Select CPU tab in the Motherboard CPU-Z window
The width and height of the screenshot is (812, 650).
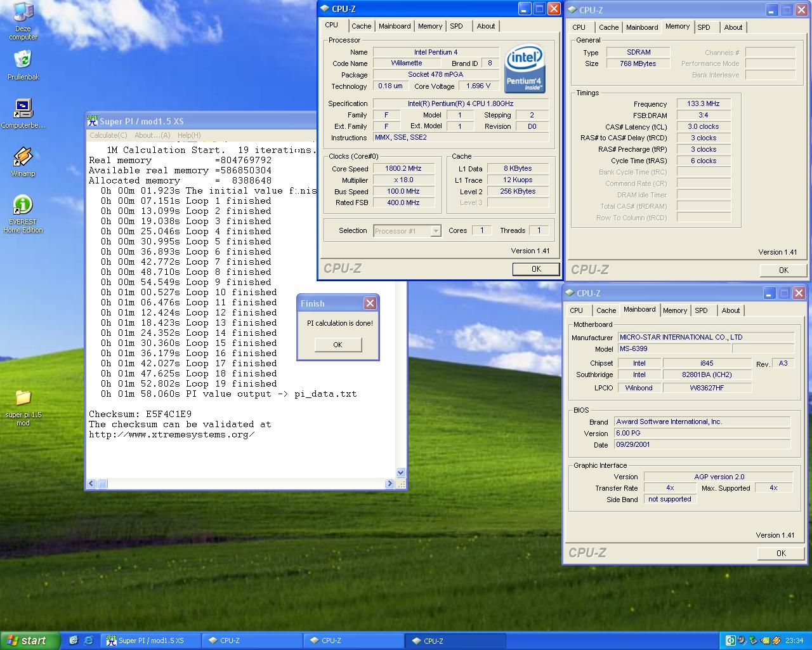pos(576,310)
